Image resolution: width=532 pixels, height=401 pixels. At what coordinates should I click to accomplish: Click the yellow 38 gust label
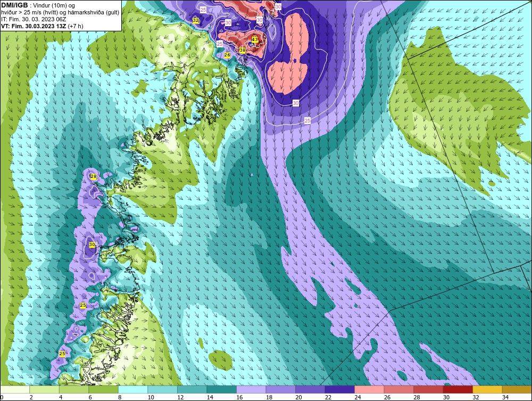(x=242, y=50)
